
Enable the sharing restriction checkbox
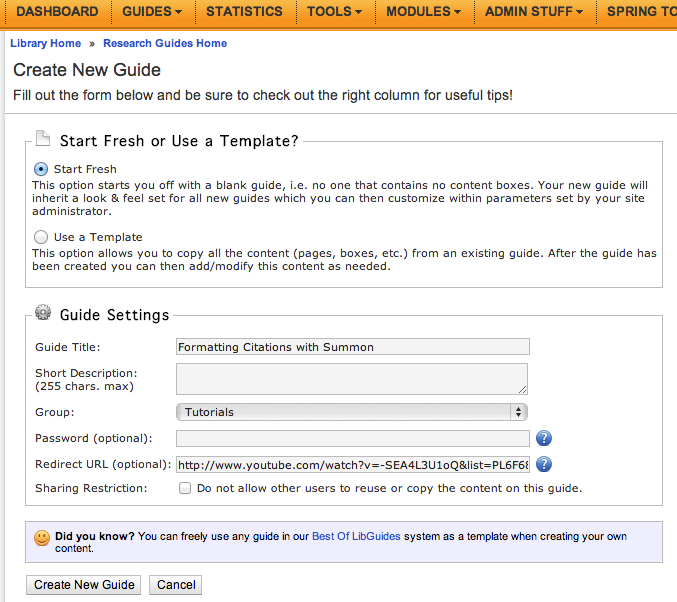point(185,488)
